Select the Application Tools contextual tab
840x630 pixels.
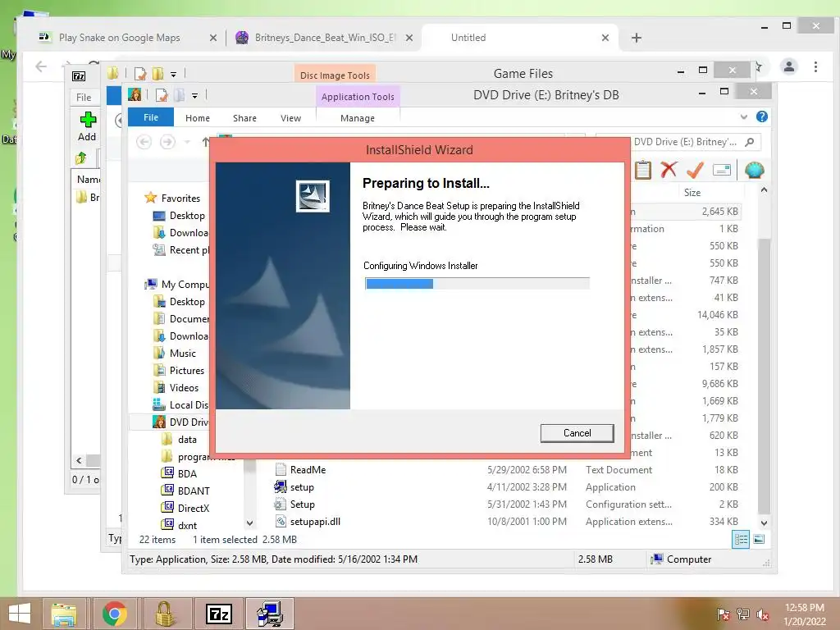[x=358, y=97]
